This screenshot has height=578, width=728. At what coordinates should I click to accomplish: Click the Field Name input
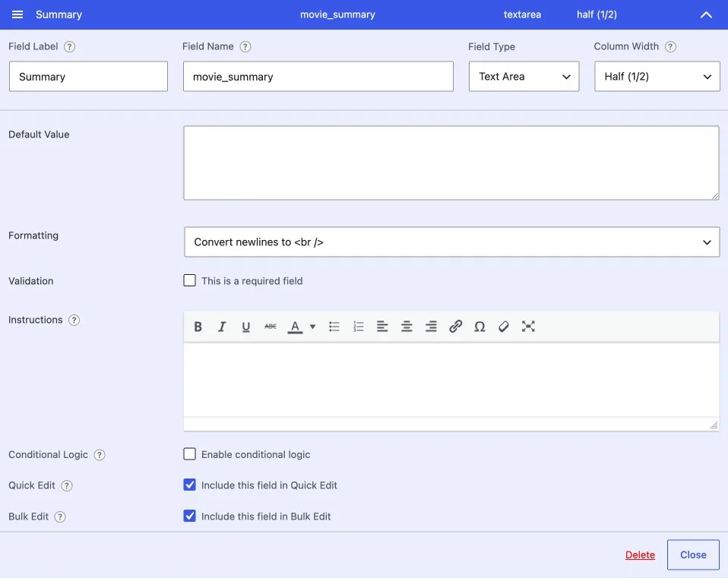click(318, 77)
